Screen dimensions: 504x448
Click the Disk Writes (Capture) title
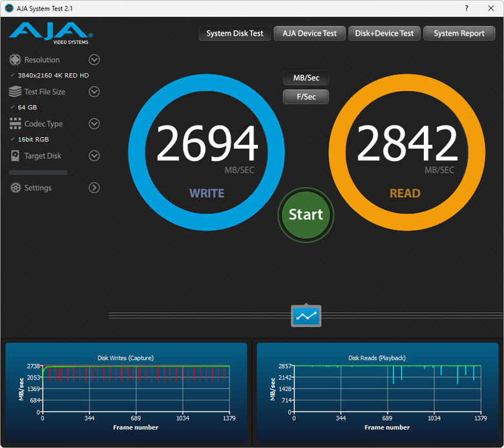coord(126,358)
